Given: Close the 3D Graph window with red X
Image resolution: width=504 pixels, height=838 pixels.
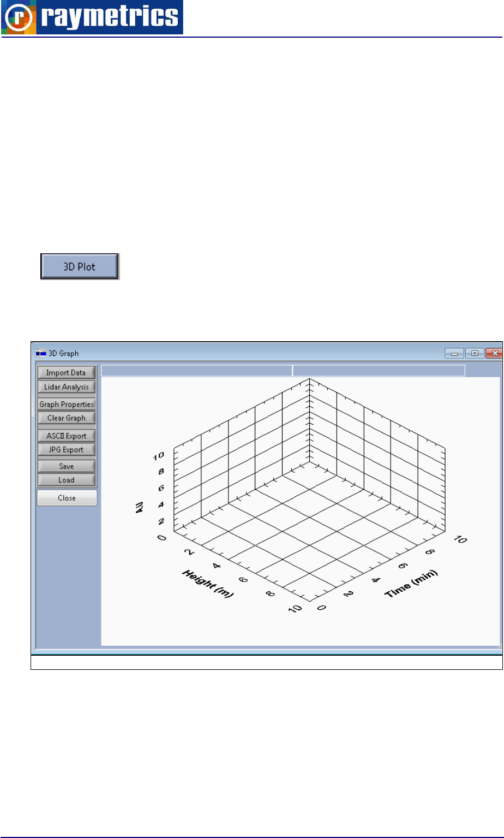Looking at the screenshot, I should coord(494,354).
